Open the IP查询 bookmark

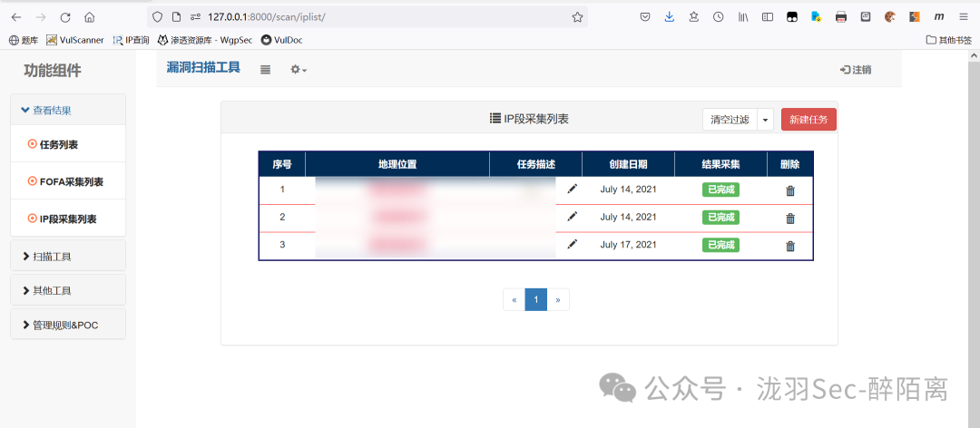(x=131, y=40)
